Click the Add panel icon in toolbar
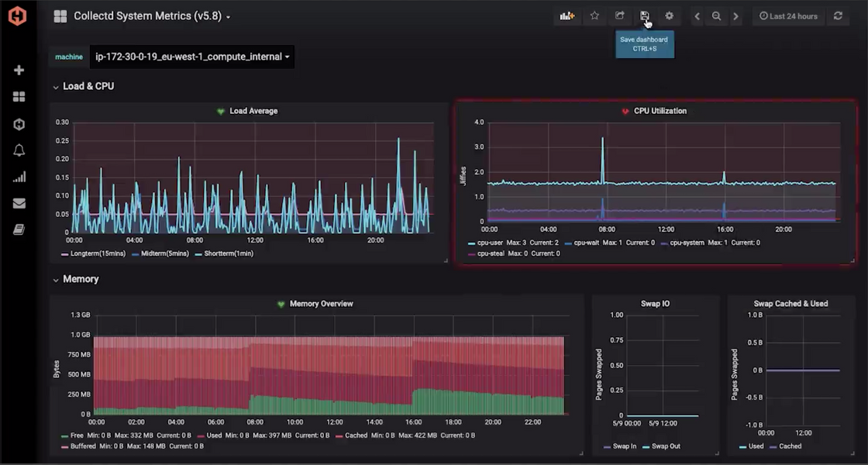 (567, 16)
